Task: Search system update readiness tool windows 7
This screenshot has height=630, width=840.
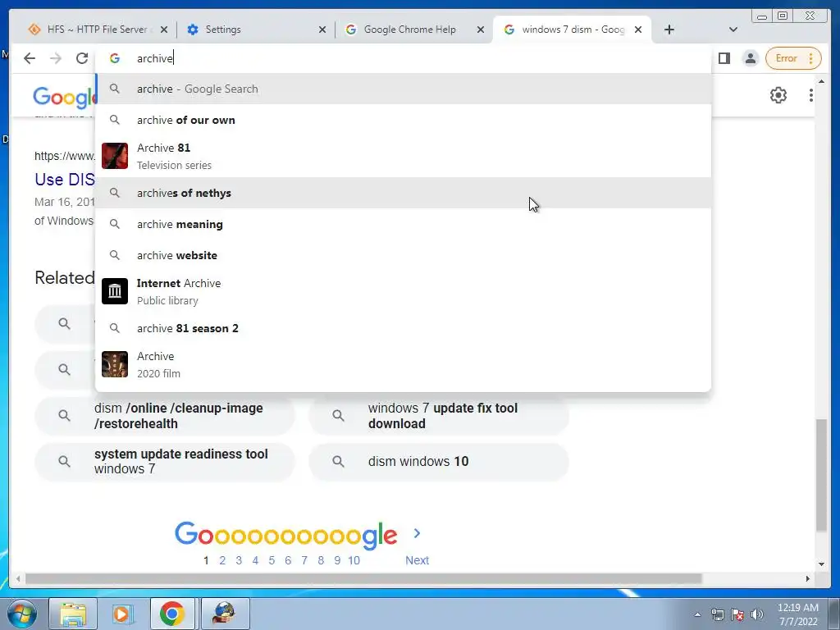Action: pos(164,461)
